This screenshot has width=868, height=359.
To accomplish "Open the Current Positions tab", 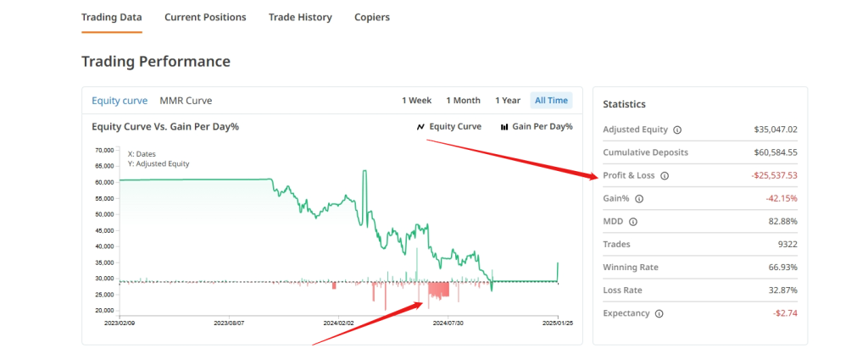I will (205, 17).
